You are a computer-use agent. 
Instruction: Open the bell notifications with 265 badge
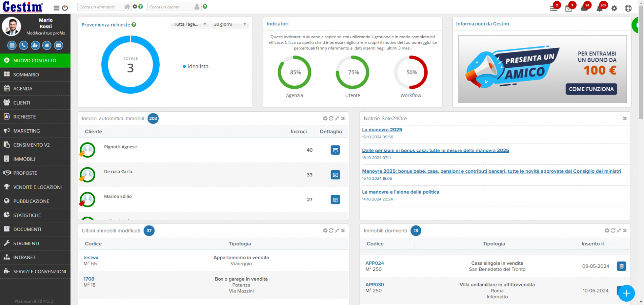click(600, 8)
